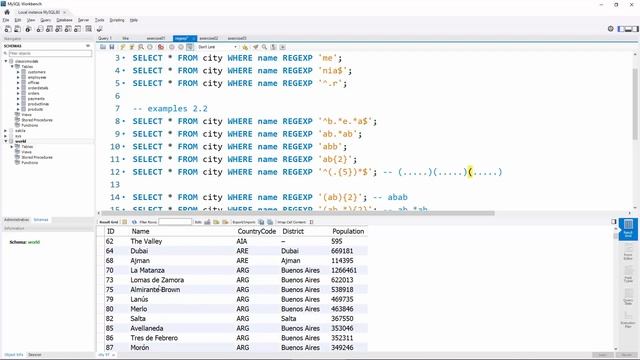This screenshot has width=640, height=360.
Task: Expand the customers table node
Action: [x=18, y=72]
